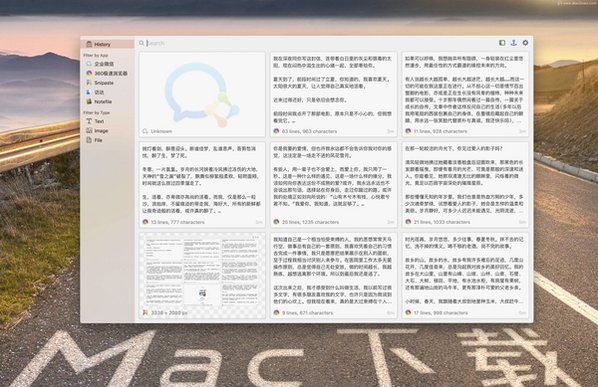
Task: Select the clip with 9 lines, 671 characters
Action: pyautogui.click(x=334, y=276)
